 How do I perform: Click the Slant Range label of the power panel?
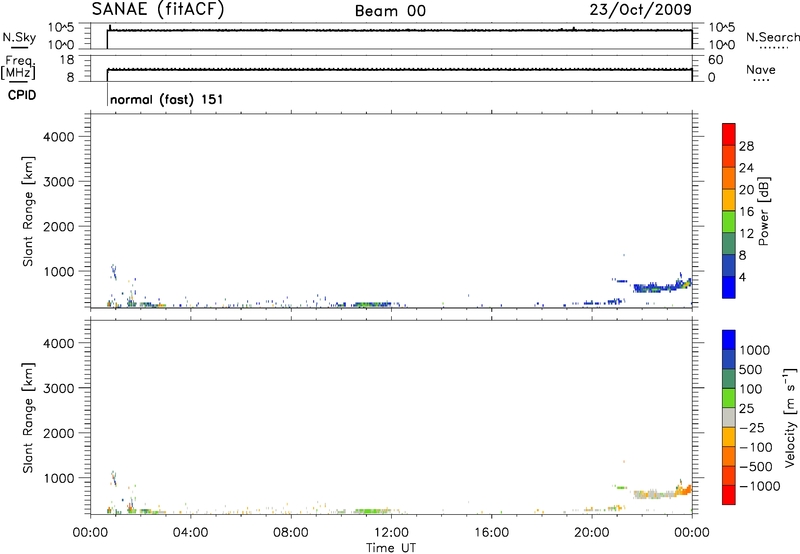coord(28,211)
